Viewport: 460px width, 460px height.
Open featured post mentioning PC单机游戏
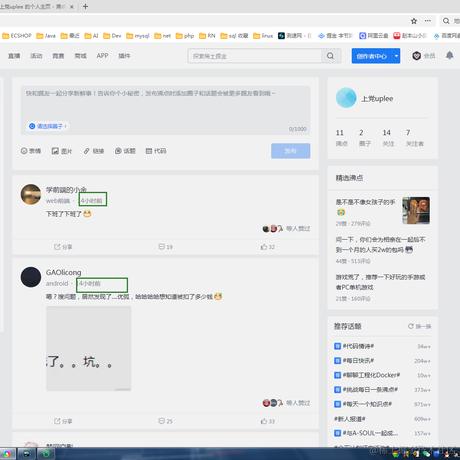[380, 282]
